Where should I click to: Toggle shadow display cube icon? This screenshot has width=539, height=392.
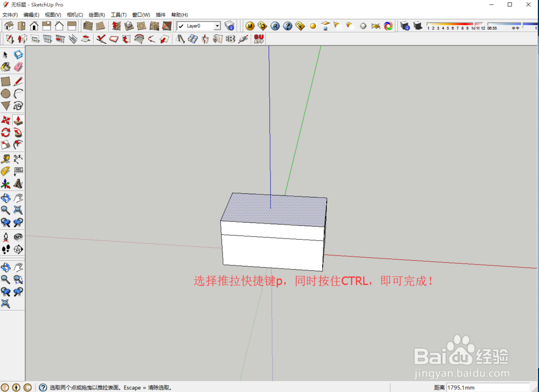pyautogui.click(x=418, y=26)
